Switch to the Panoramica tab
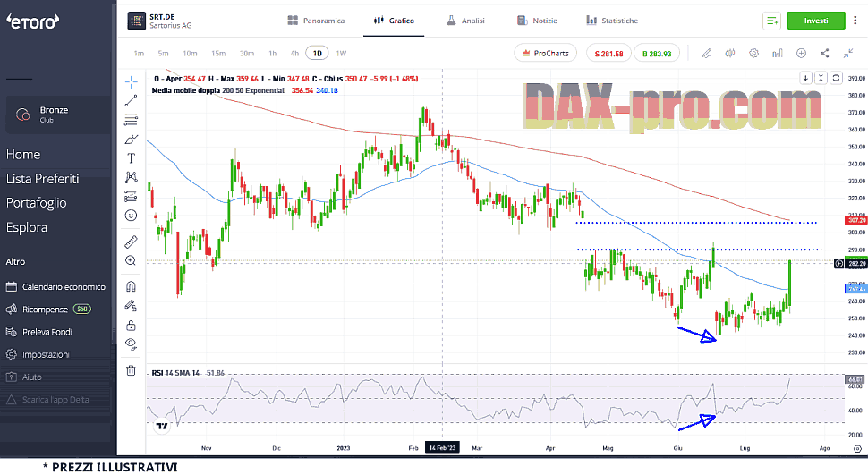 pos(316,21)
